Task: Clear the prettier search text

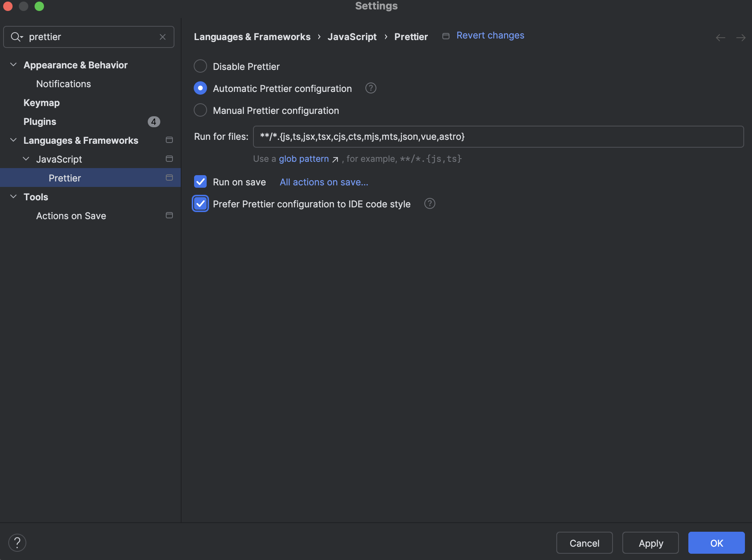Action: pos(163,37)
